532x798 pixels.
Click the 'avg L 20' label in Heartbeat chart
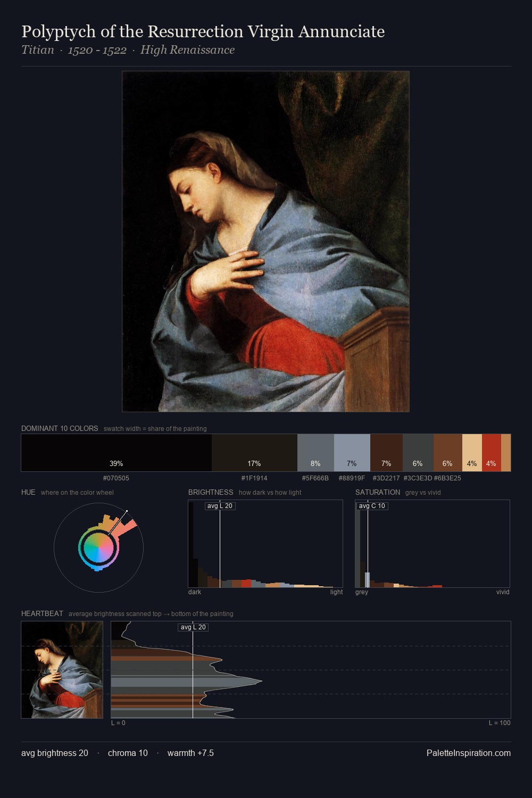click(x=193, y=627)
